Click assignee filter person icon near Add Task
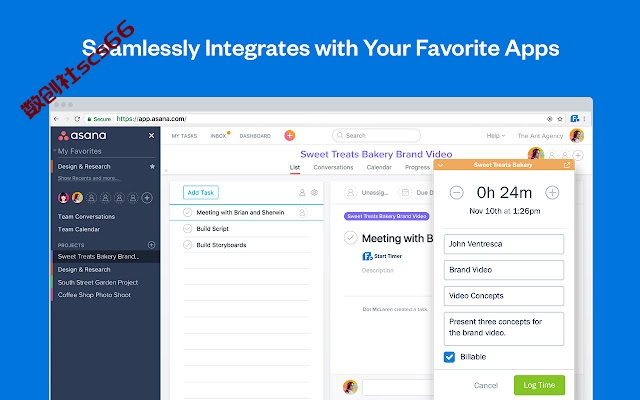640x400 pixels. click(x=302, y=192)
